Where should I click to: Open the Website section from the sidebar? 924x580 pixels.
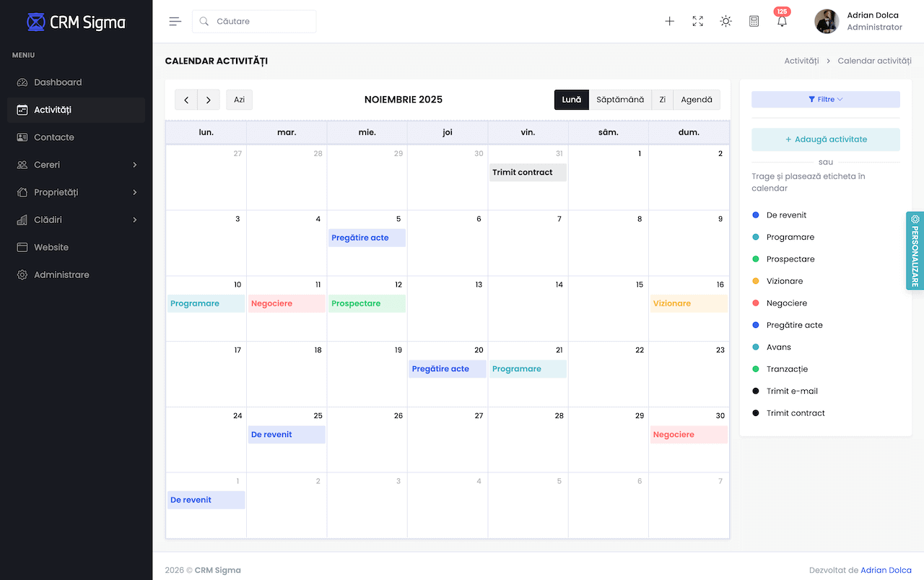(x=51, y=247)
